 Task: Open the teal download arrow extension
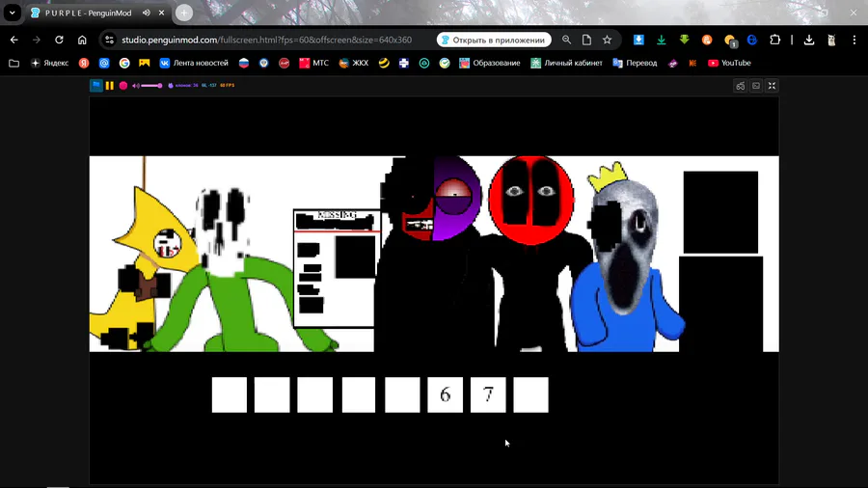[661, 40]
